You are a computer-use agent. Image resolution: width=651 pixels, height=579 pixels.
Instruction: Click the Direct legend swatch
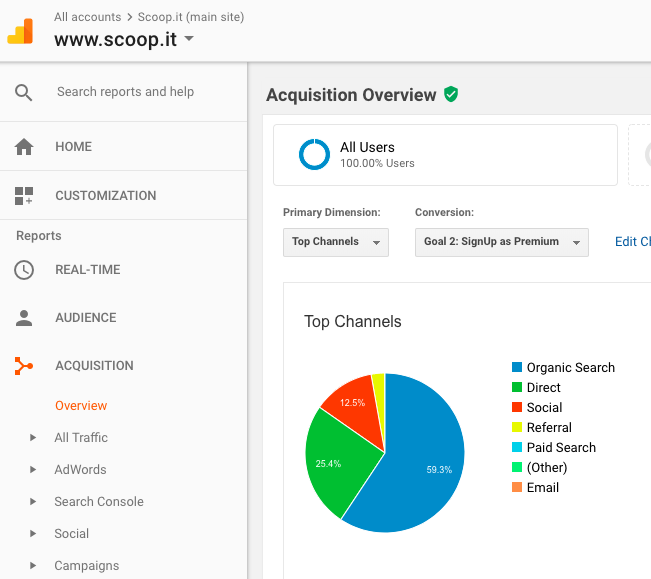click(x=517, y=387)
